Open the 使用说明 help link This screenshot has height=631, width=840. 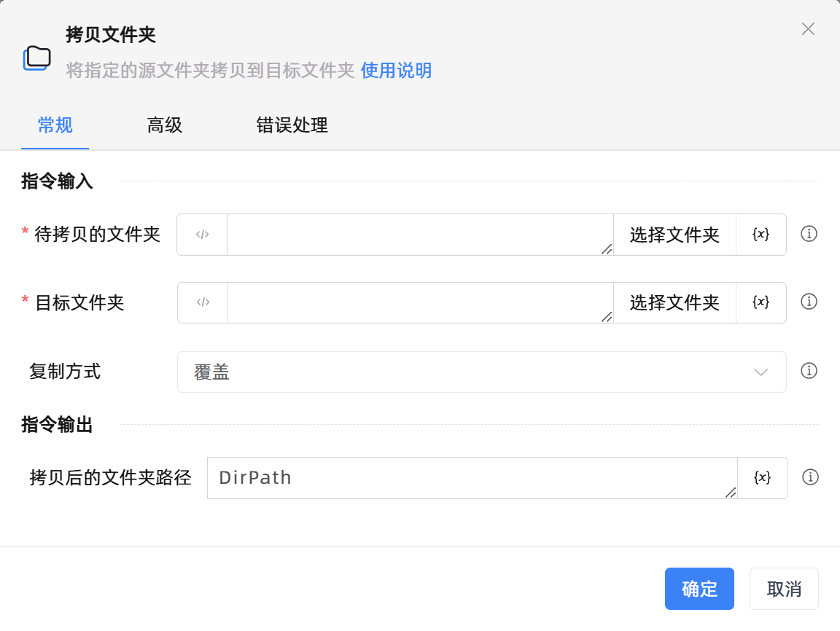point(397,71)
